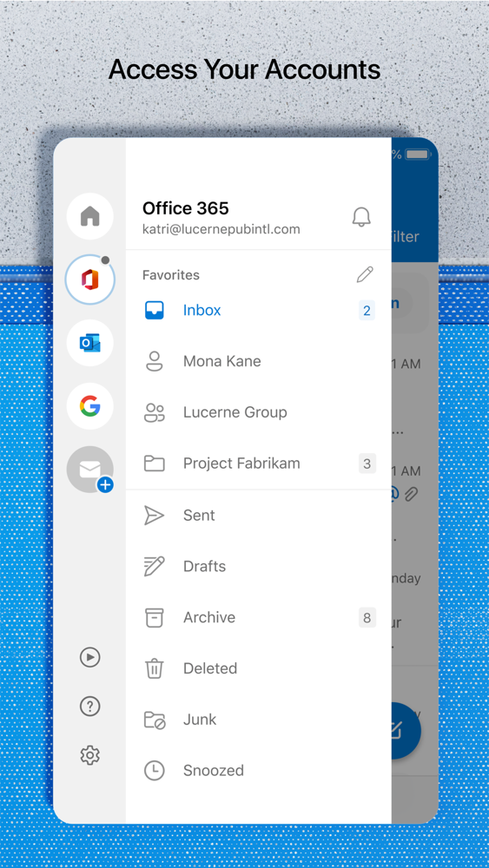This screenshot has width=489, height=868.
Task: Click the Snoozed clock icon
Action: tap(154, 771)
